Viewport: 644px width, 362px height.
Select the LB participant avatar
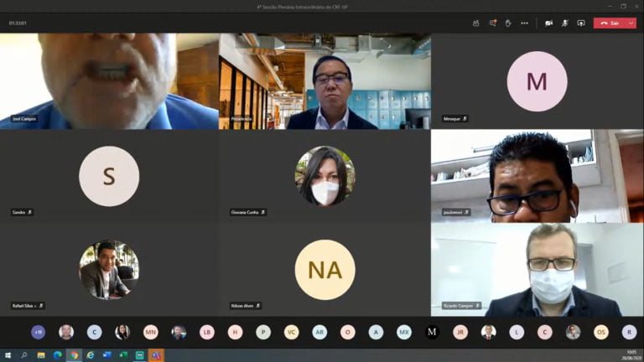pos(206,332)
